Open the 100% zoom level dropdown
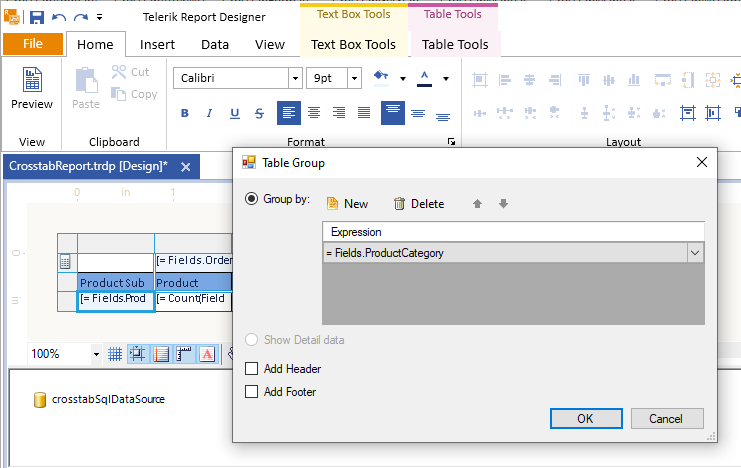The image size is (741, 468). (x=96, y=354)
